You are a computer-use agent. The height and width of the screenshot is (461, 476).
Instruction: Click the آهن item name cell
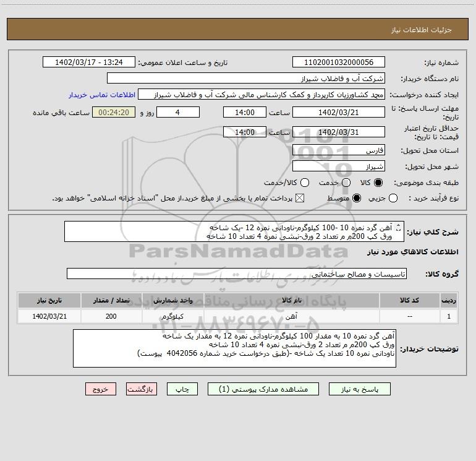[291, 316]
